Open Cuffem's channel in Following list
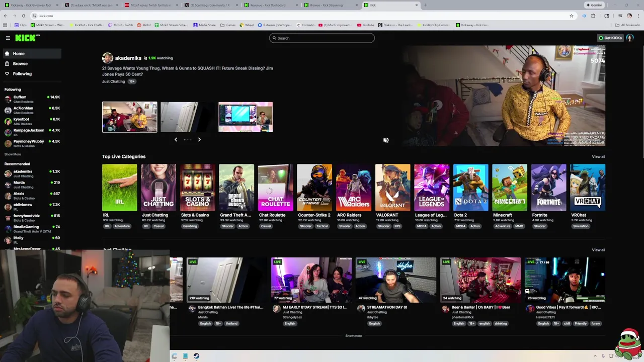This screenshot has width=644, height=362. click(32, 99)
